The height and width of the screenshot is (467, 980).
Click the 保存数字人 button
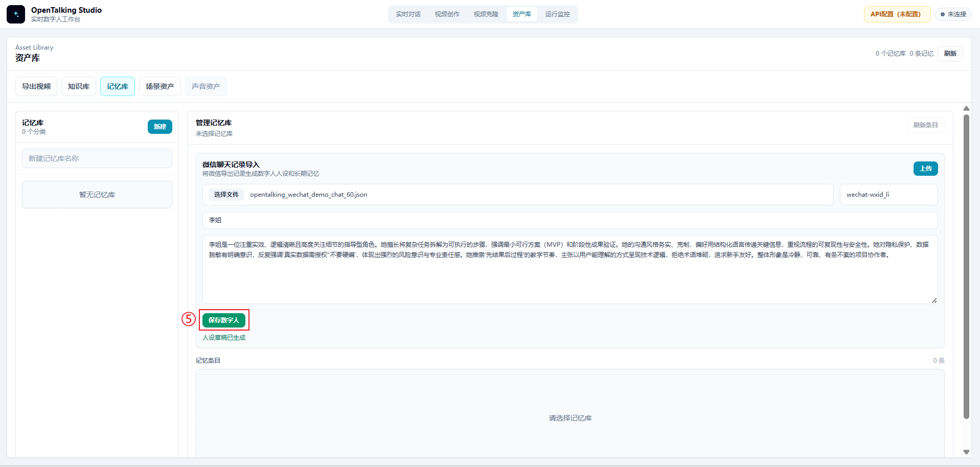coord(224,320)
